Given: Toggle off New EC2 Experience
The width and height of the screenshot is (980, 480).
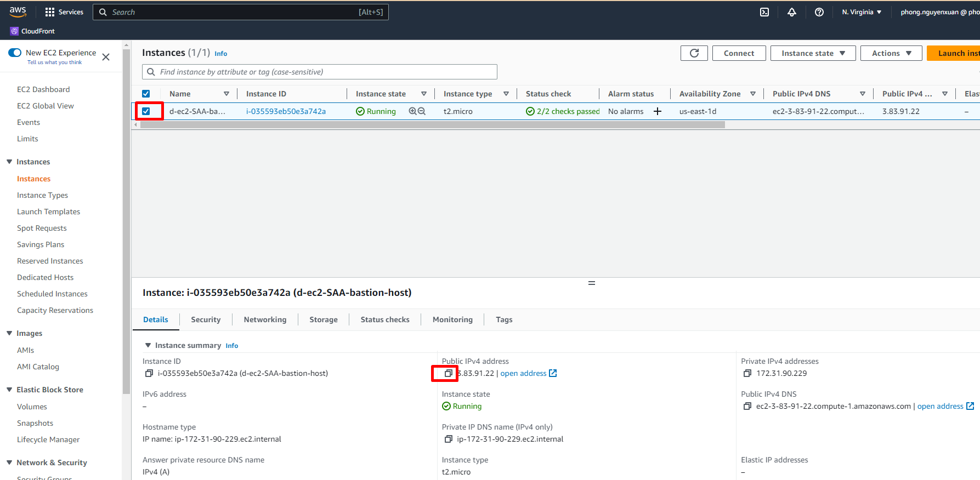Looking at the screenshot, I should tap(15, 53).
